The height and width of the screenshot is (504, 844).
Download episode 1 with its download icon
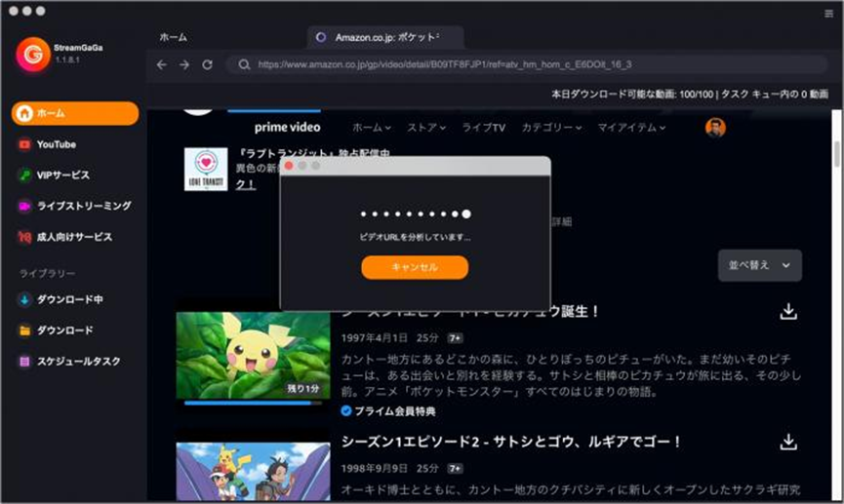(788, 311)
